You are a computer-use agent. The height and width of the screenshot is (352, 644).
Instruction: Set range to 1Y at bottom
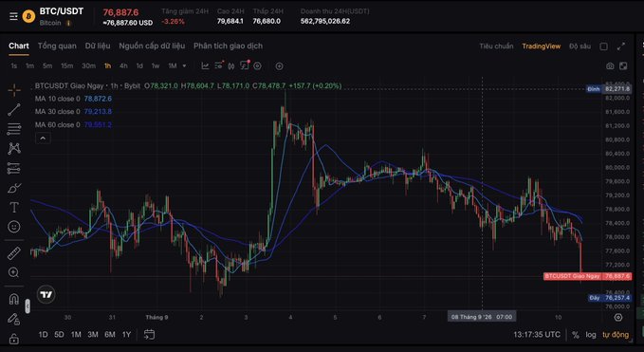tap(126, 335)
